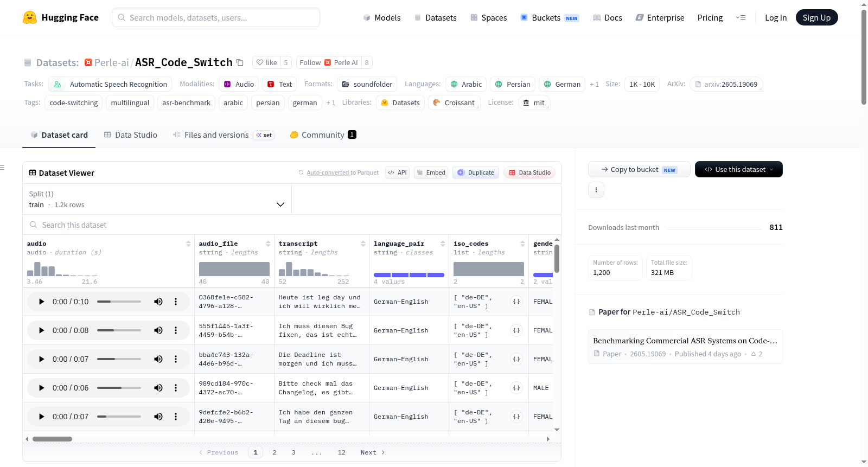Show the extra language tag +1
Image resolution: width=868 pixels, height=467 pixels.
(x=594, y=84)
